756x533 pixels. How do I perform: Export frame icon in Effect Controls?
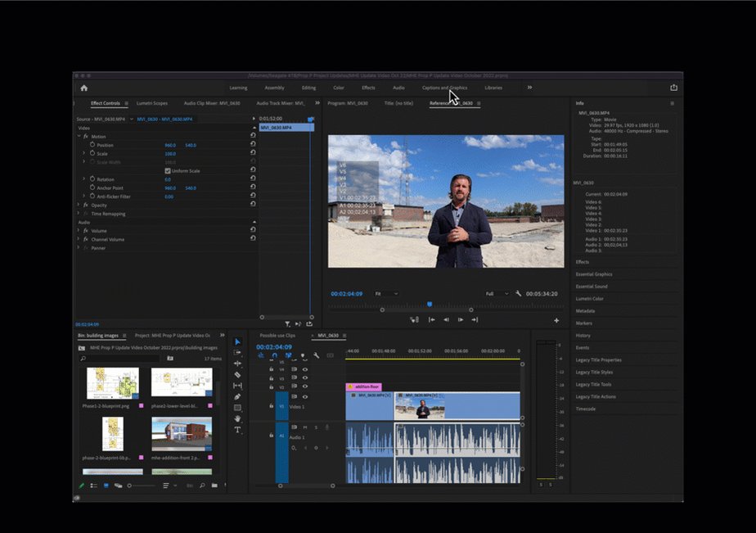pyautogui.click(x=309, y=323)
